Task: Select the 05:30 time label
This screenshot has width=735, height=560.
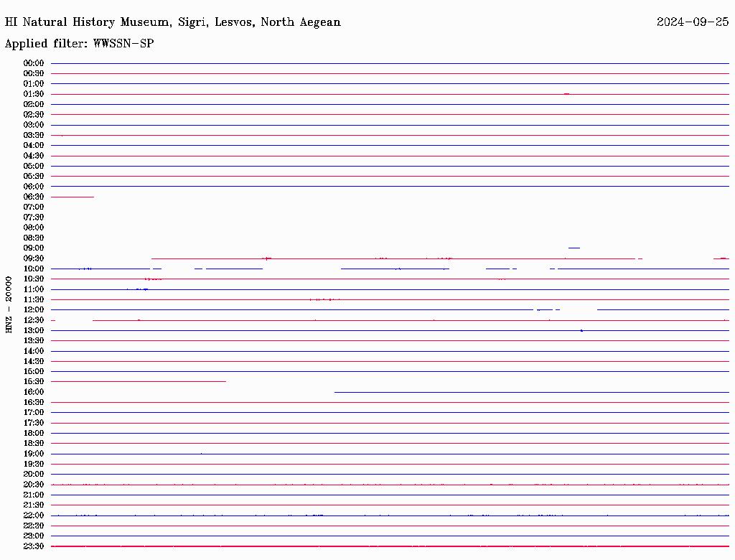Action: point(34,177)
